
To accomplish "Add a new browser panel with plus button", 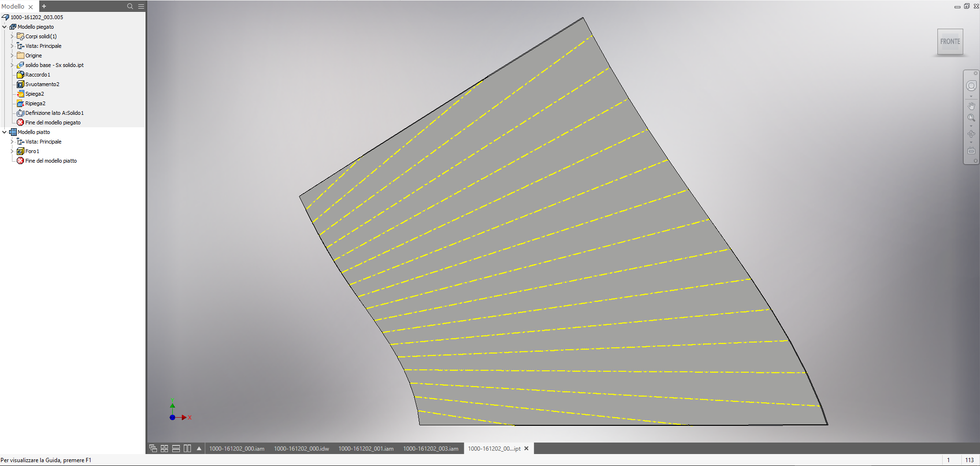I will tap(44, 6).
